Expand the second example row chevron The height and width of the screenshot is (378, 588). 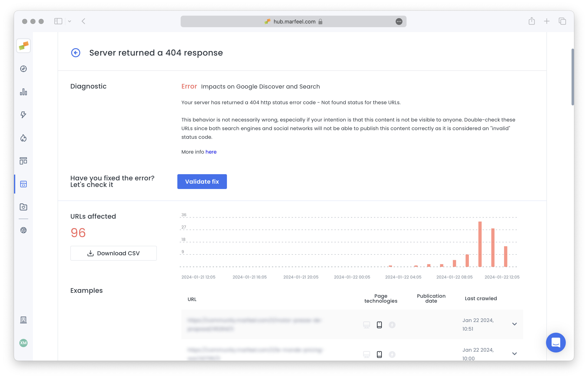coord(514,354)
